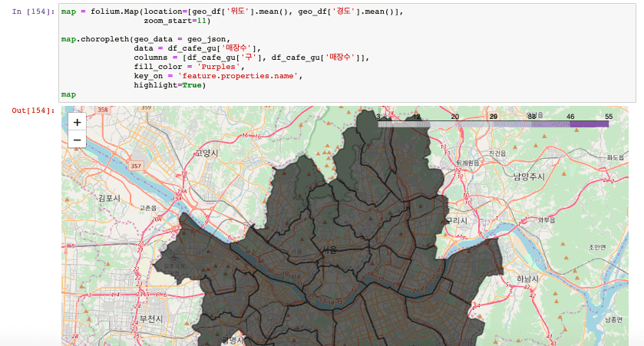The width and height of the screenshot is (644, 346).
Task: Click legend value 46
Action: point(570,117)
